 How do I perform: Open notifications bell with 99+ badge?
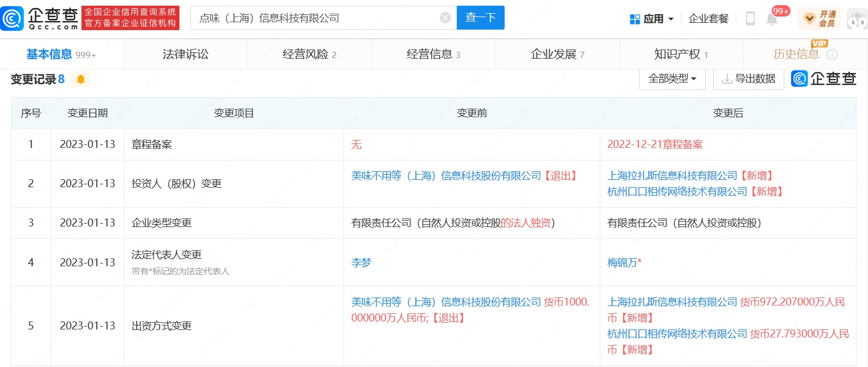pos(772,19)
